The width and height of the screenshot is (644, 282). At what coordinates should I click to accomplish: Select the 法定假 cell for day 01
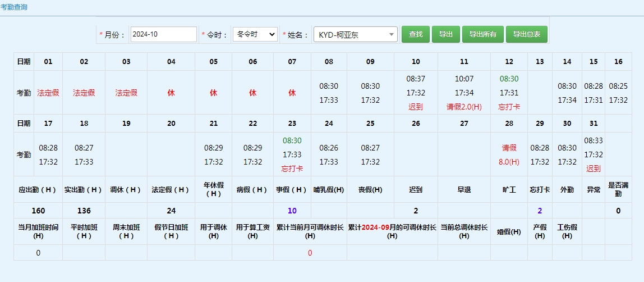tap(48, 93)
